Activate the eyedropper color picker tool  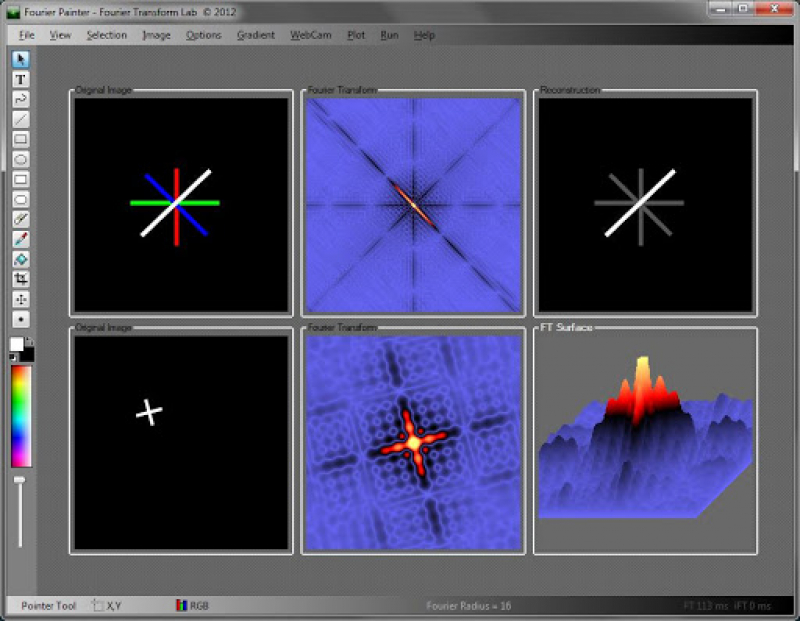coord(20,239)
